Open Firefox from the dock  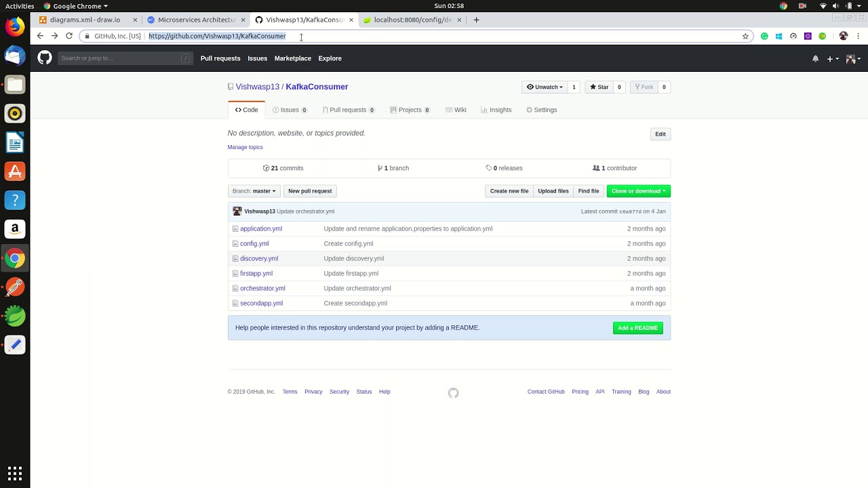pos(15,26)
